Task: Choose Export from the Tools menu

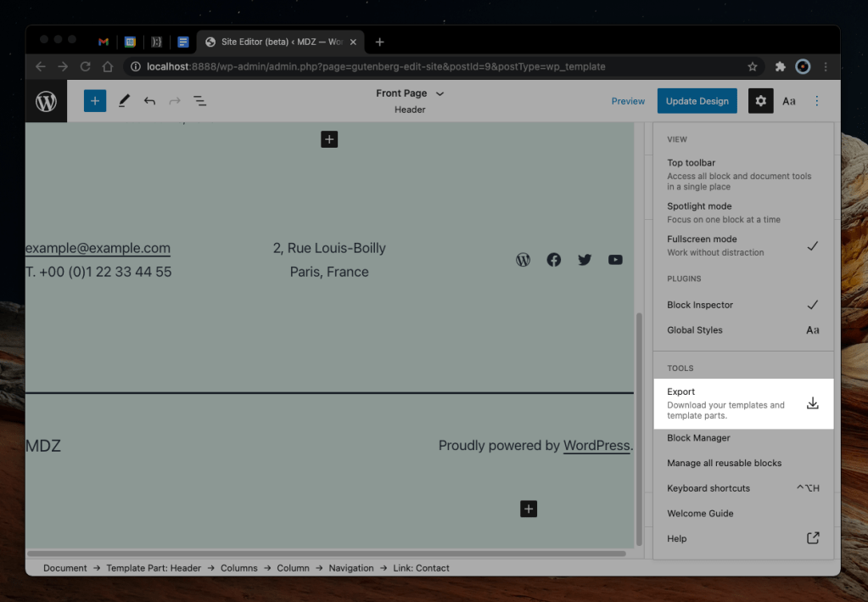Action: pyautogui.click(x=742, y=403)
